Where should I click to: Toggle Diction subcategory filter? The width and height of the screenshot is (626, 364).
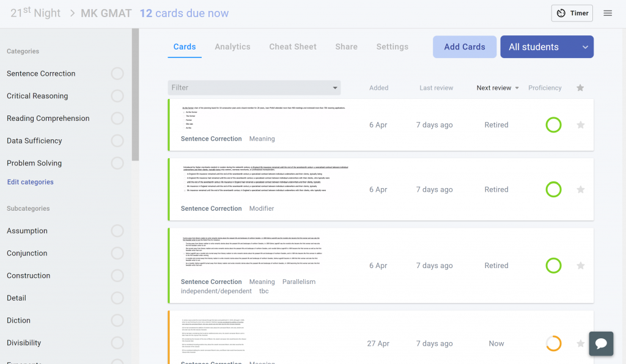pyautogui.click(x=117, y=320)
